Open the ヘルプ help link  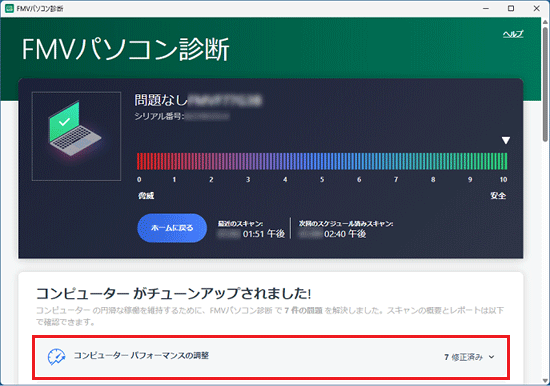tap(513, 34)
